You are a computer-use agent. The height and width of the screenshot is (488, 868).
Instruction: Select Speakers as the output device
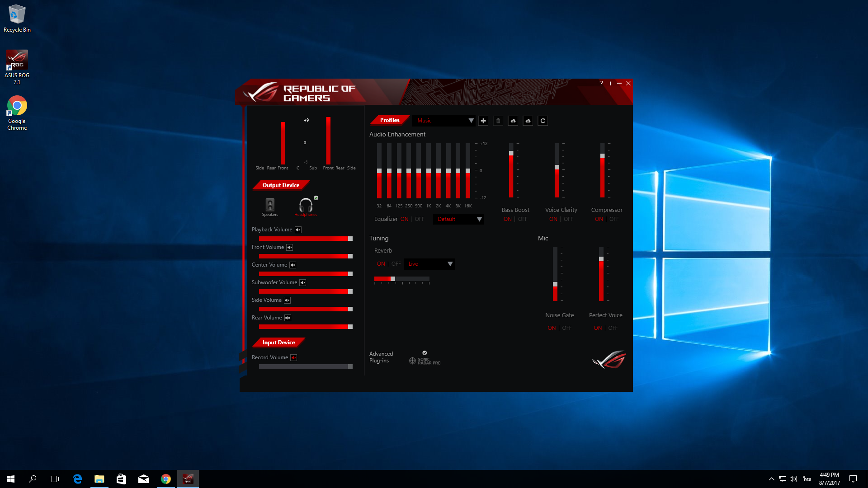[x=270, y=206]
